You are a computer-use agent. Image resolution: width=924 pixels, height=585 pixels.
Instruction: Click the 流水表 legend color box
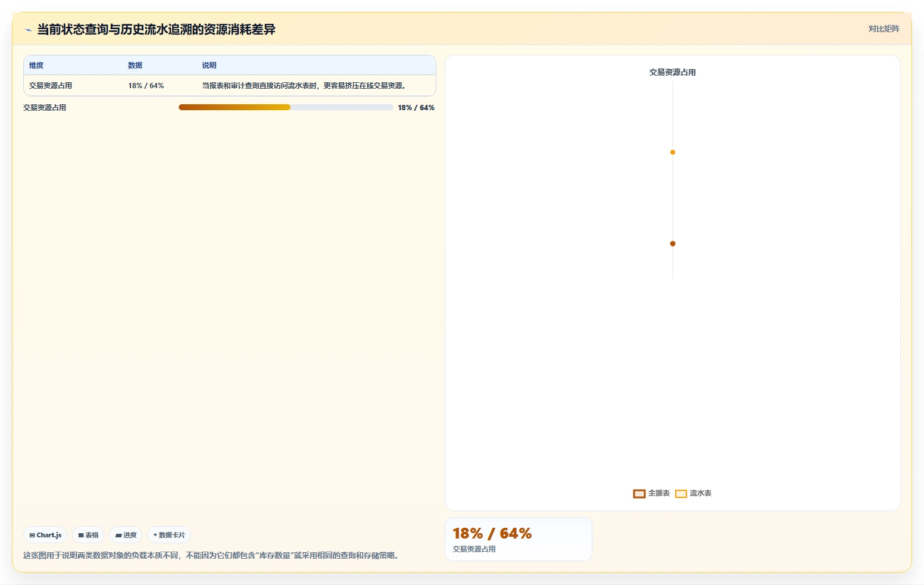[x=681, y=493]
